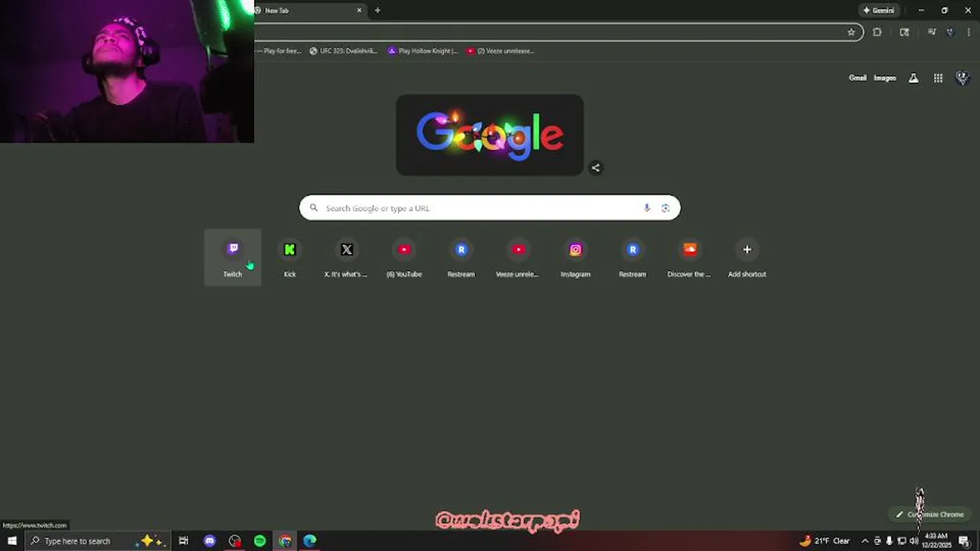
Task: Open Discord from the taskbar
Action: coord(210,541)
